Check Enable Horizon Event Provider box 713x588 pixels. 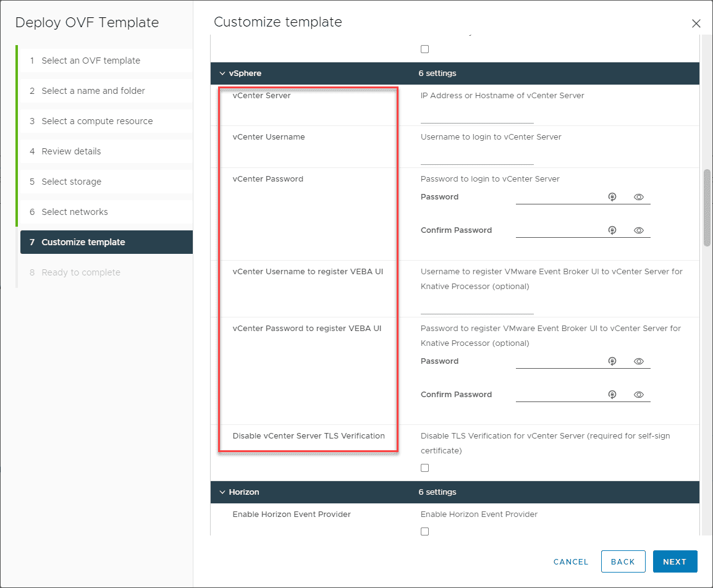[424, 532]
